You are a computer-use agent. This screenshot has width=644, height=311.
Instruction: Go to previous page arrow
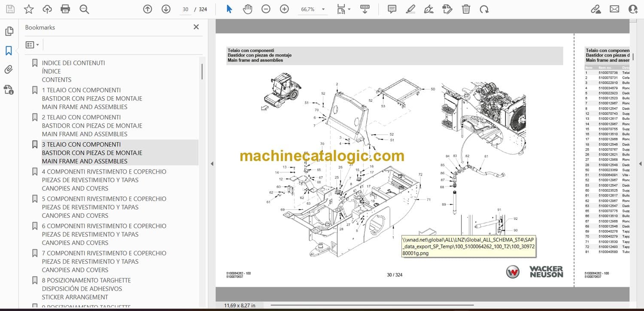pos(148,9)
